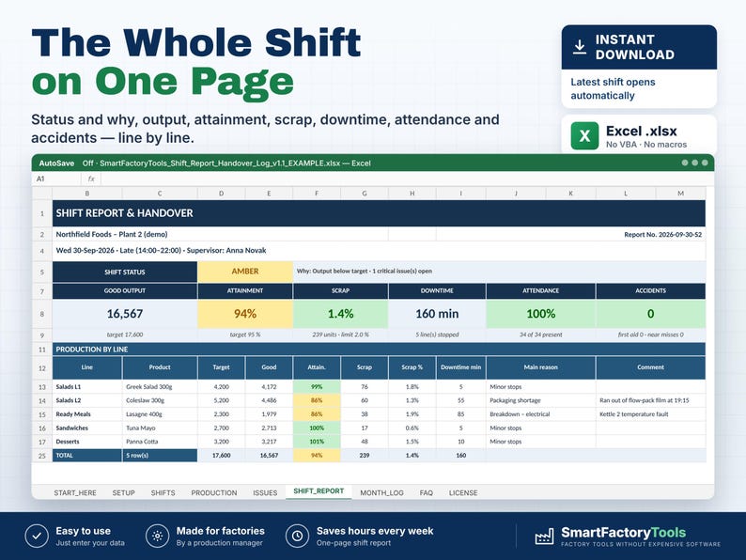Image resolution: width=746 pixels, height=560 pixels.
Task: Open the START_HERE sheet tab
Action: 75,493
